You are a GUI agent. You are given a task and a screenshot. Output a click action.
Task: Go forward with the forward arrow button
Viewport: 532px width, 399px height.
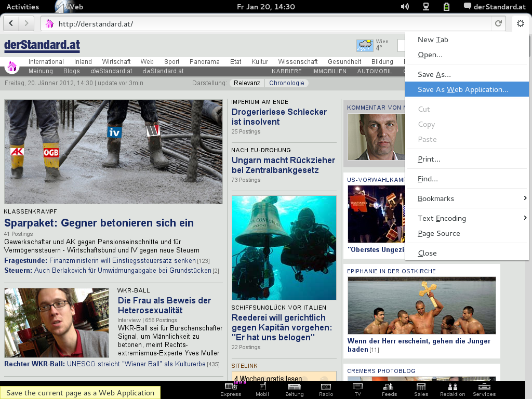(x=26, y=23)
